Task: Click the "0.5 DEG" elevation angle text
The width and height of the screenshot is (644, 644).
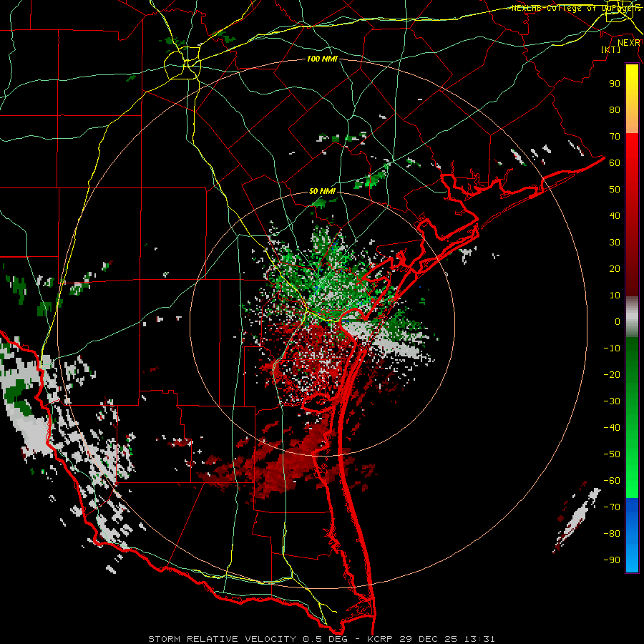Action: click(326, 639)
